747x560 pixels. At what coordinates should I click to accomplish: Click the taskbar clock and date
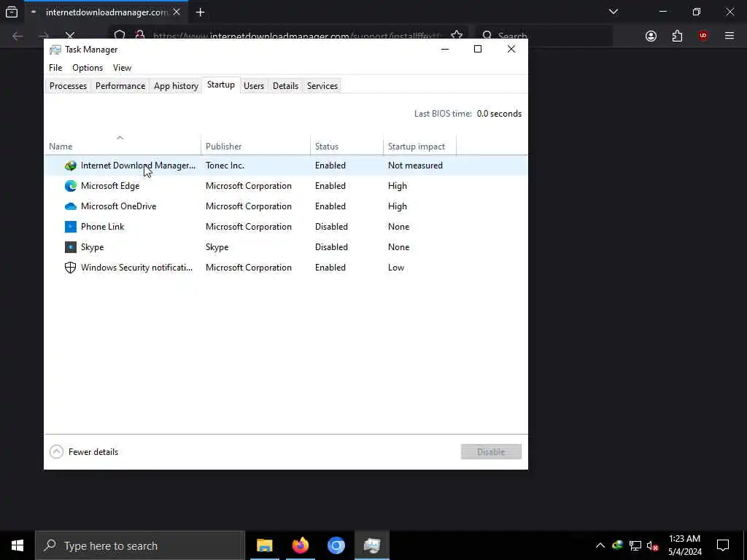tap(684, 545)
